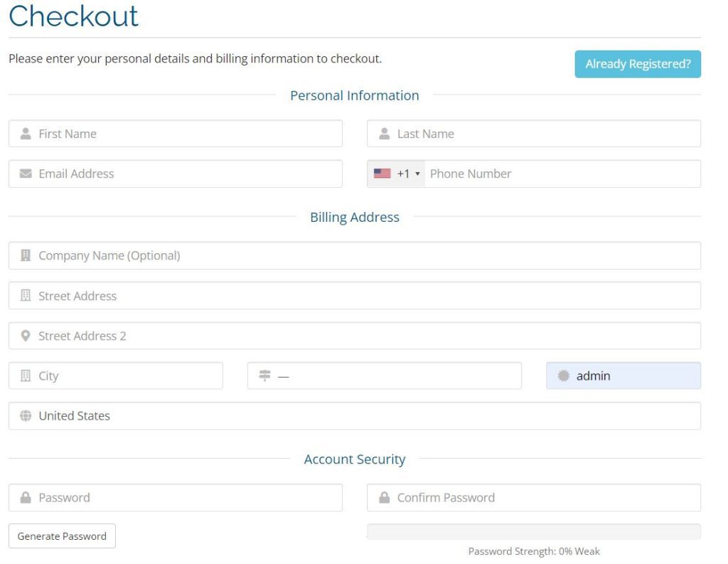The width and height of the screenshot is (728, 564).
Task: Click the globe icon beside United States
Action: [26, 416]
